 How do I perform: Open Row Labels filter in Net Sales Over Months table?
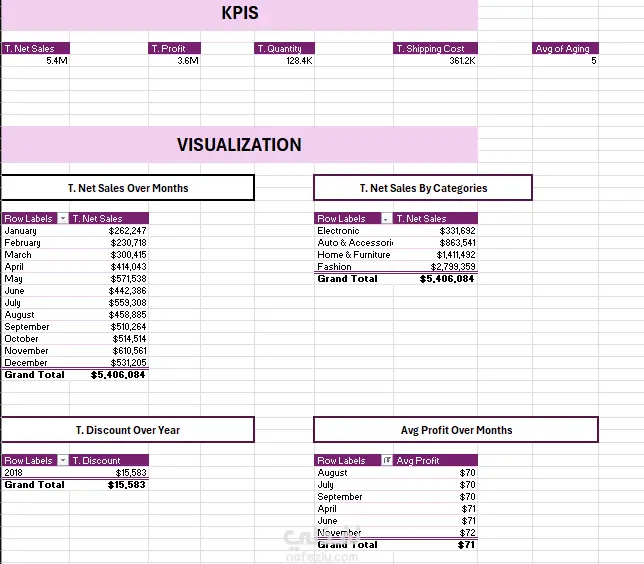[x=63, y=218]
